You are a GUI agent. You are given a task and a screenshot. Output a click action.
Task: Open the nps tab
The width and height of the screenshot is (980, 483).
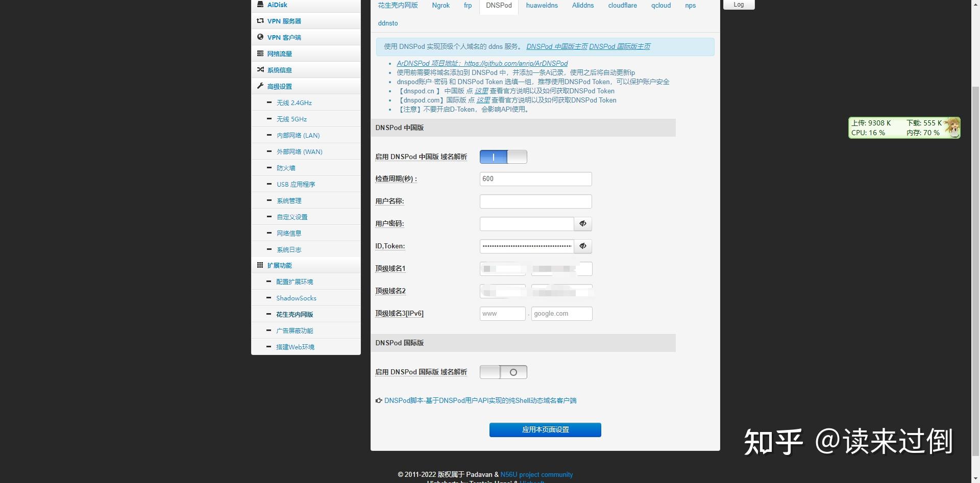pos(691,6)
